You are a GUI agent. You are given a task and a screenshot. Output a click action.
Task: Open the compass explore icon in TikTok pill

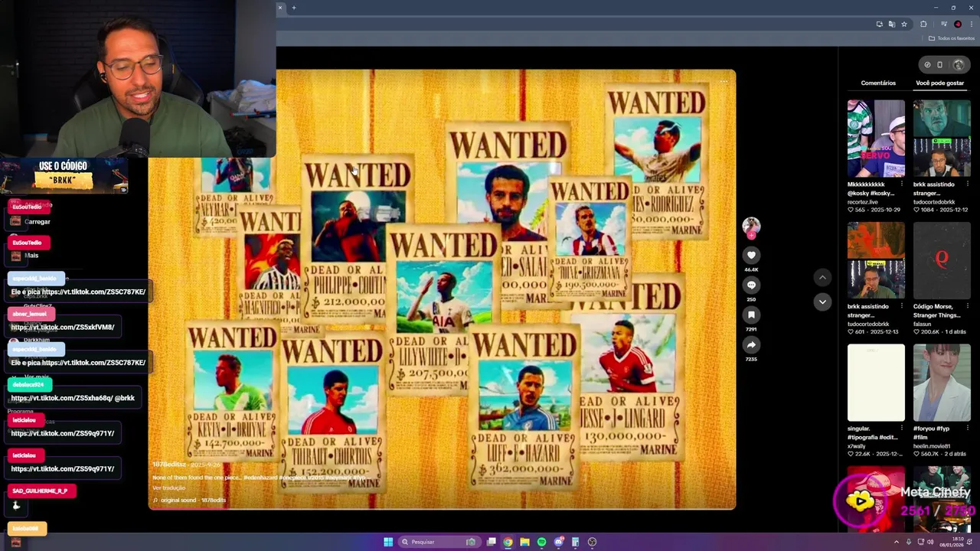927,64
